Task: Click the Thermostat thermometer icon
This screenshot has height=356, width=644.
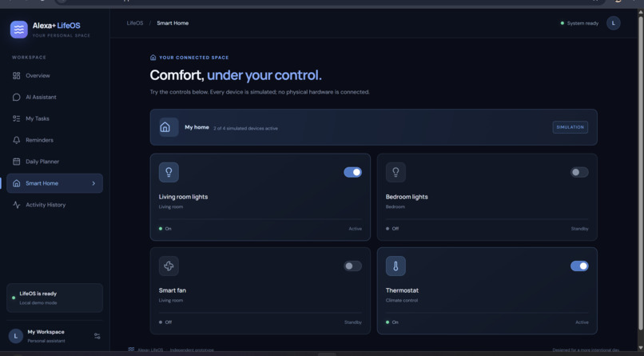Action: click(396, 266)
